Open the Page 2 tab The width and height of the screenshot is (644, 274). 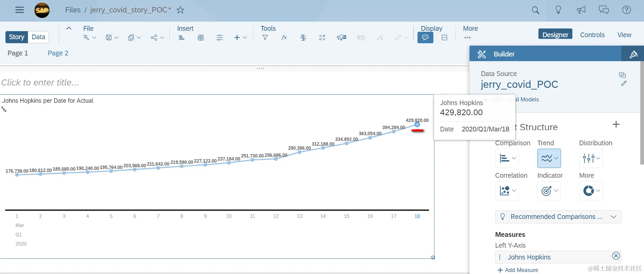(58, 53)
